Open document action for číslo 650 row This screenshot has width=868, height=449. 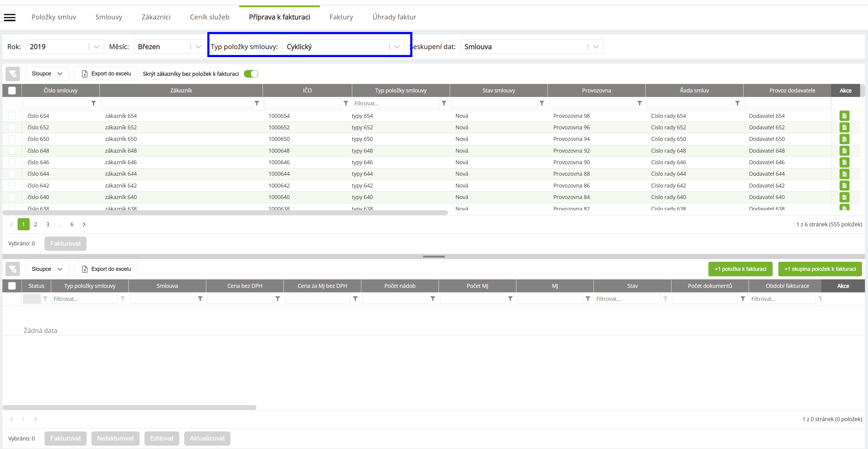point(844,139)
